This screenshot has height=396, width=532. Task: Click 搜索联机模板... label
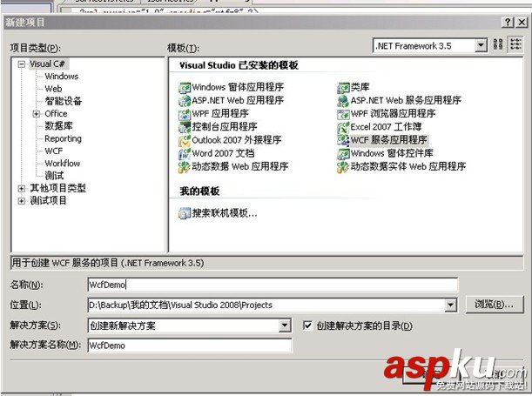pos(225,213)
